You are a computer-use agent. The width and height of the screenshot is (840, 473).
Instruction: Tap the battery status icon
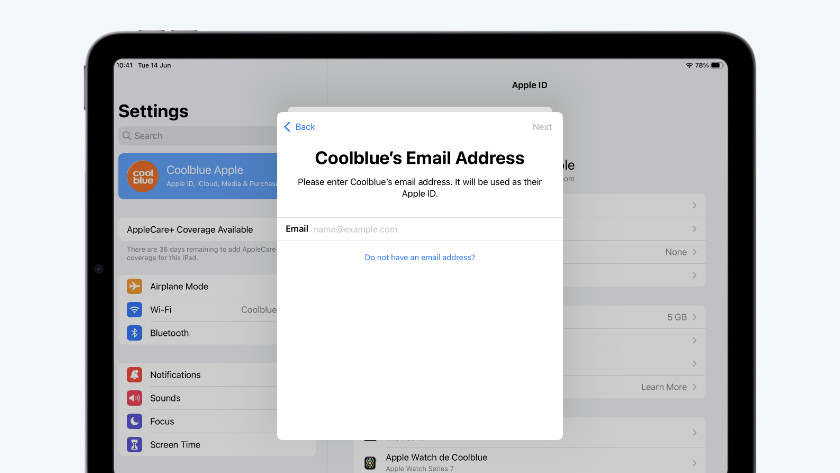click(717, 65)
